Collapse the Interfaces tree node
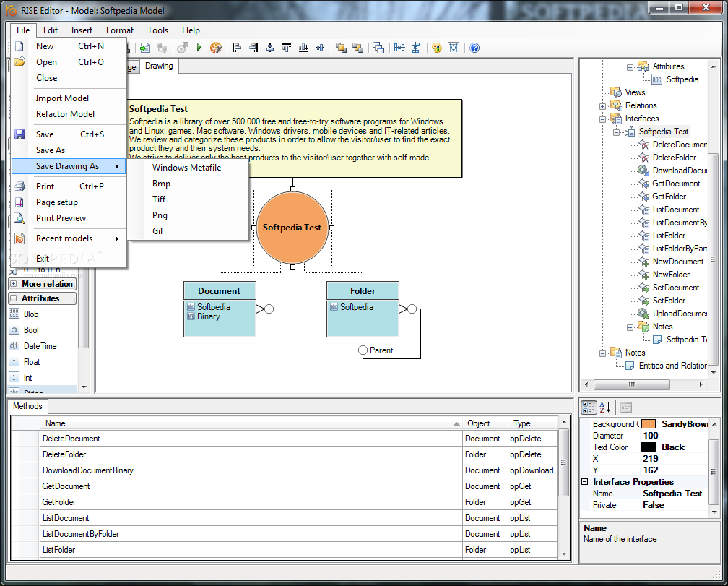The width and height of the screenshot is (728, 586). tap(602, 119)
